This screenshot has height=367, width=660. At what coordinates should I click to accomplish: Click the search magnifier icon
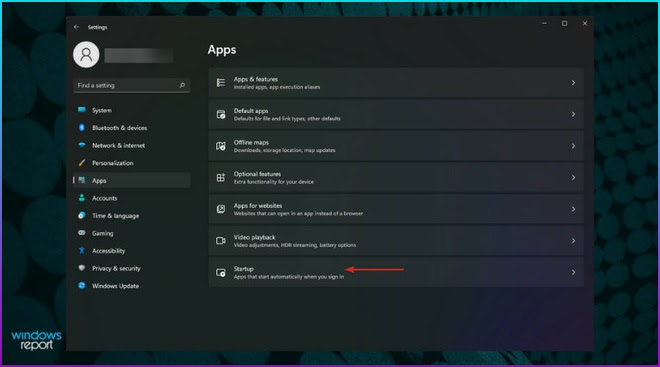coord(182,85)
